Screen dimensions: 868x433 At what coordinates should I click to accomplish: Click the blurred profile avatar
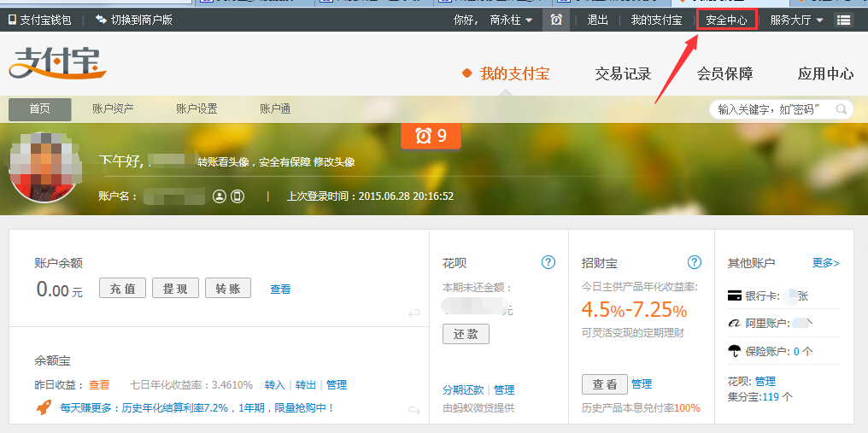pyautogui.click(x=45, y=167)
